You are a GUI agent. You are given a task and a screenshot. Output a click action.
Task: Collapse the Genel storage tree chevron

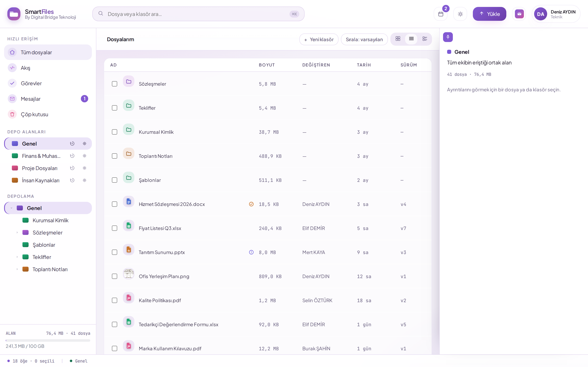[11, 208]
